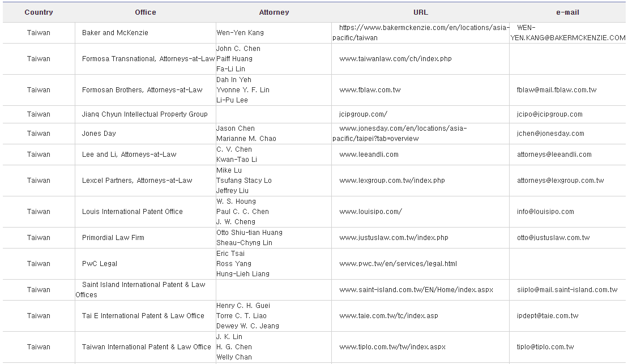This screenshot has height=364, width=628.
Task: Click attorney Jeffrey Liu
Action: click(232, 191)
